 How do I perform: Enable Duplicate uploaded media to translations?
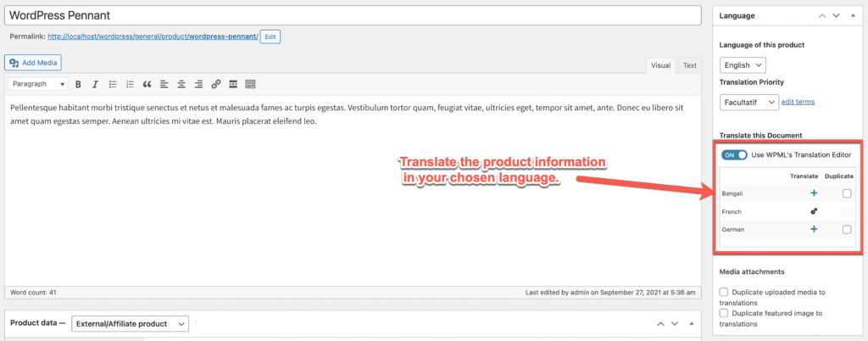coord(724,292)
